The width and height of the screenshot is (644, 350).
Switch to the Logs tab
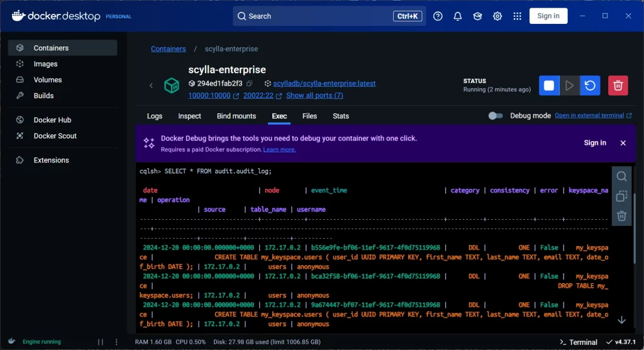pos(155,116)
